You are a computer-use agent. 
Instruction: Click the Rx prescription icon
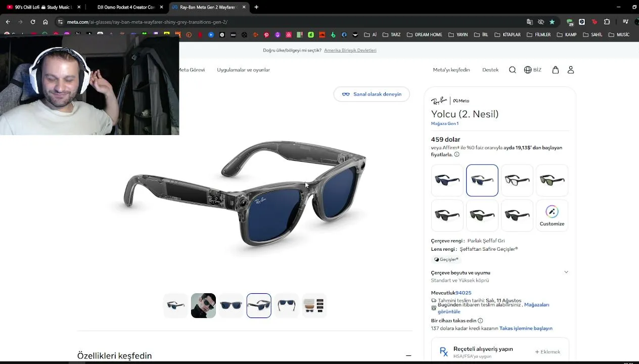(x=444, y=352)
